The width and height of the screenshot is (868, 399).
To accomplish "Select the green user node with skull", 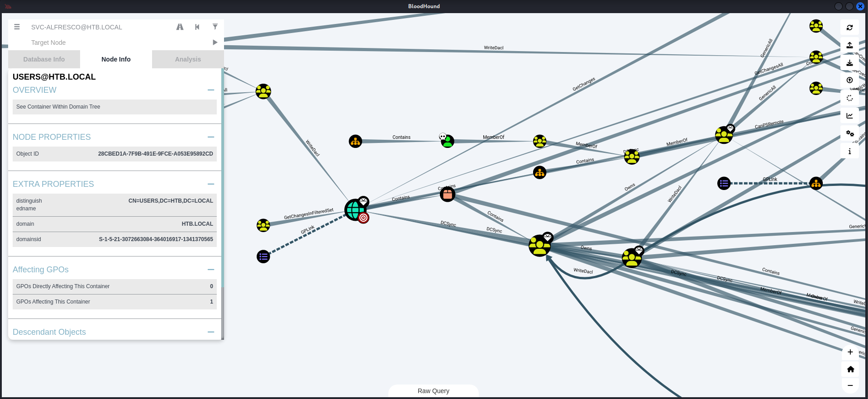I will (x=447, y=141).
